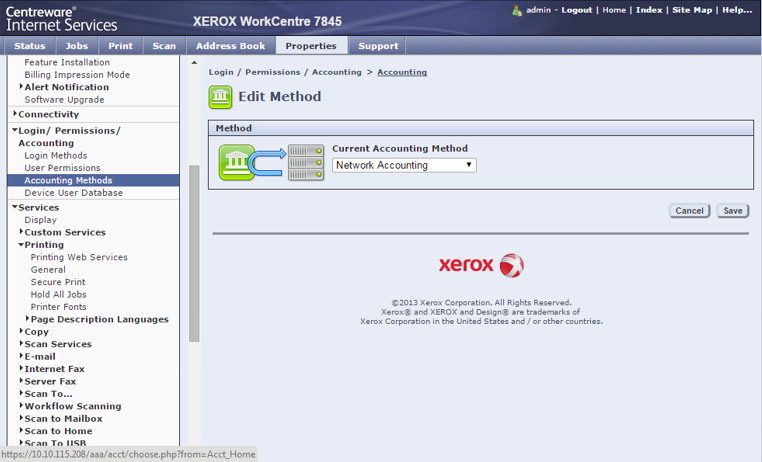
Task: Open the Site Map link
Action: click(x=693, y=10)
